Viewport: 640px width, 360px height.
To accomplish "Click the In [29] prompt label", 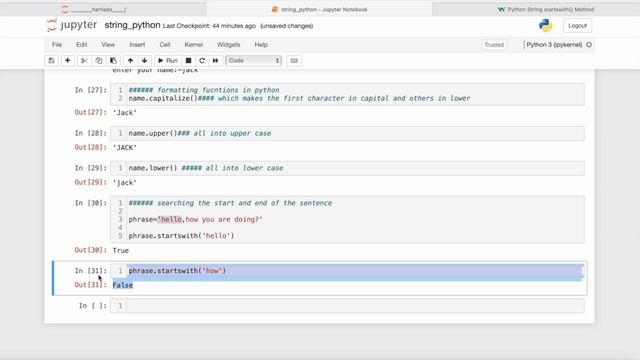I will click(x=91, y=168).
